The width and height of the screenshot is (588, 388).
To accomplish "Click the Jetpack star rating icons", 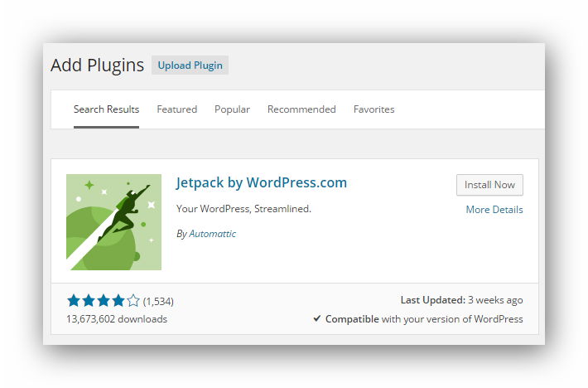I will click(x=104, y=301).
